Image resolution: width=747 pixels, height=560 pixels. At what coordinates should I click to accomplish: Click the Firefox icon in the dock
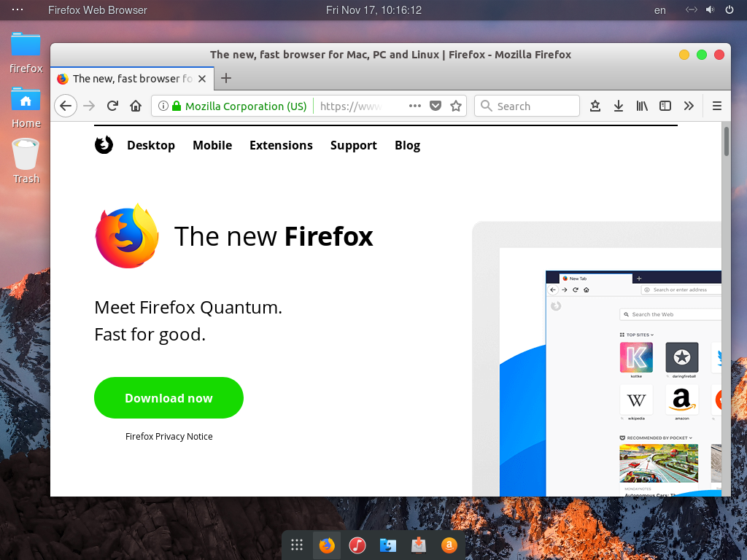click(327, 545)
